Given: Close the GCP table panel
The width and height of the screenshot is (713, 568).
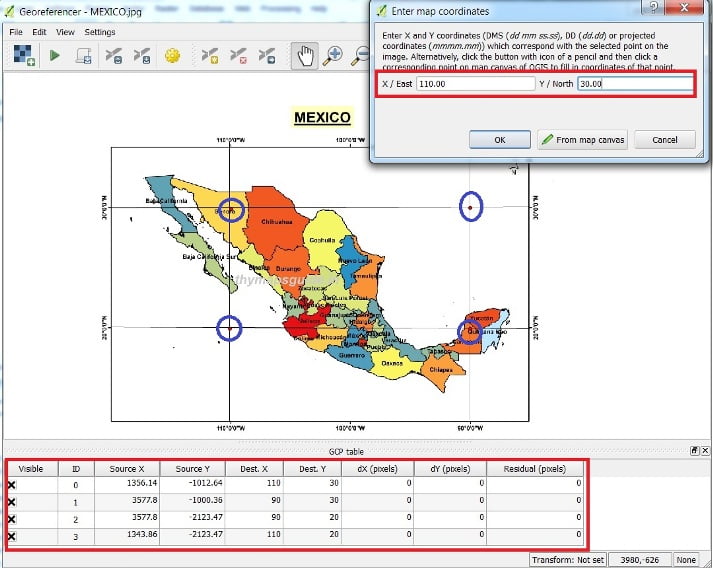Looking at the screenshot, I should 705,451.
